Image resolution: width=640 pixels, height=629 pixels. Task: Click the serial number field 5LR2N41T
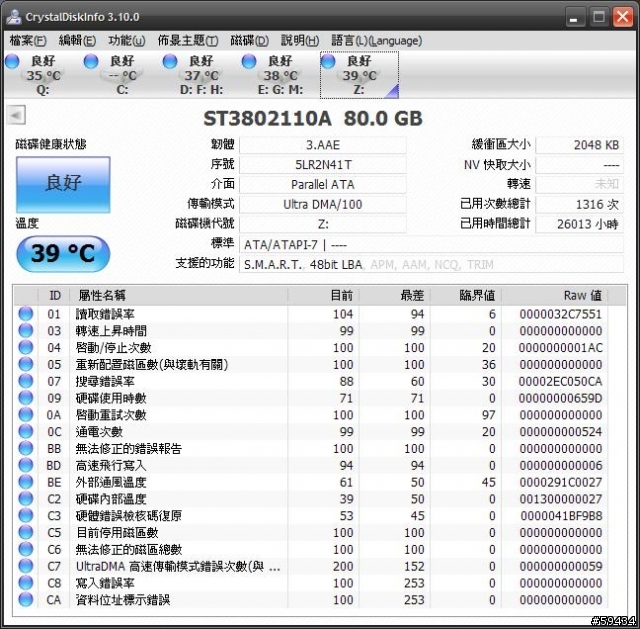click(x=322, y=165)
